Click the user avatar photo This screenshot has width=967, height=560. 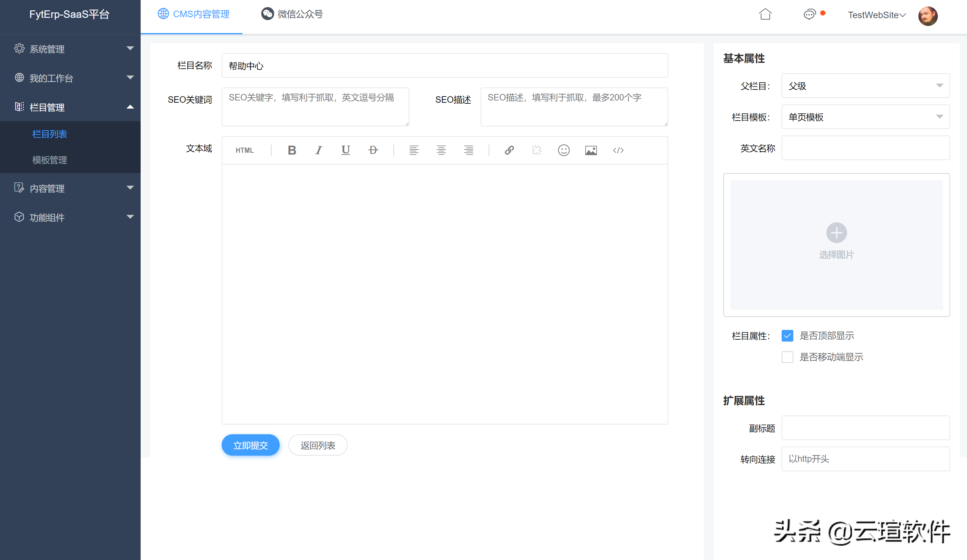click(928, 16)
